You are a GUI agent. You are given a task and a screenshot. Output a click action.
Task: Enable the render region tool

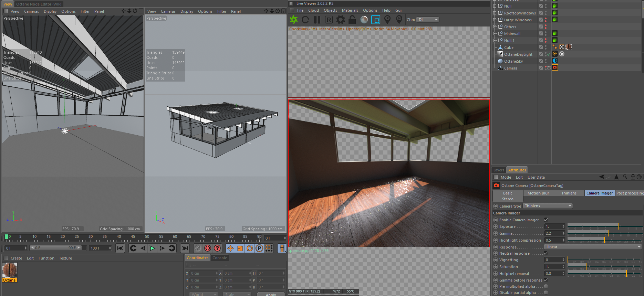click(376, 20)
